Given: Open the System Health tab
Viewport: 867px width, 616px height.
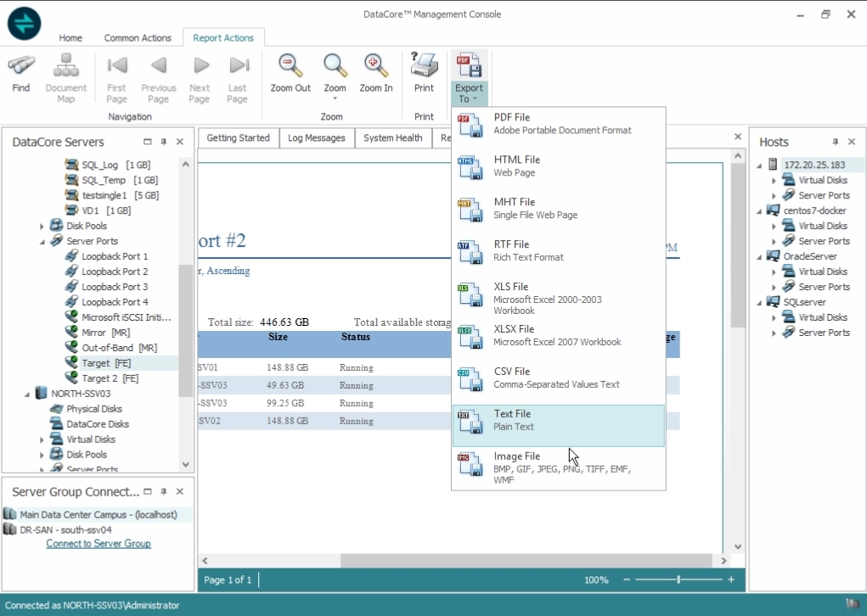Looking at the screenshot, I should [x=392, y=138].
